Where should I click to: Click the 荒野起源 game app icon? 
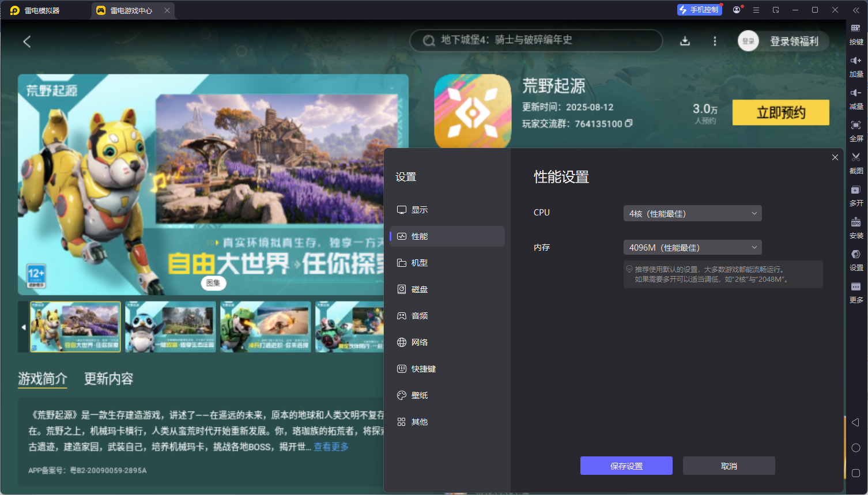tap(473, 111)
